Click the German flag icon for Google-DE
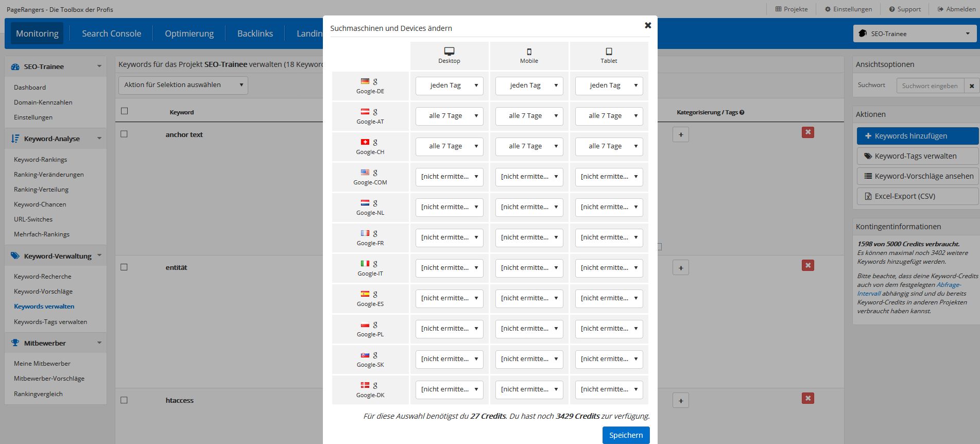The width and height of the screenshot is (980, 444). pyautogui.click(x=365, y=81)
